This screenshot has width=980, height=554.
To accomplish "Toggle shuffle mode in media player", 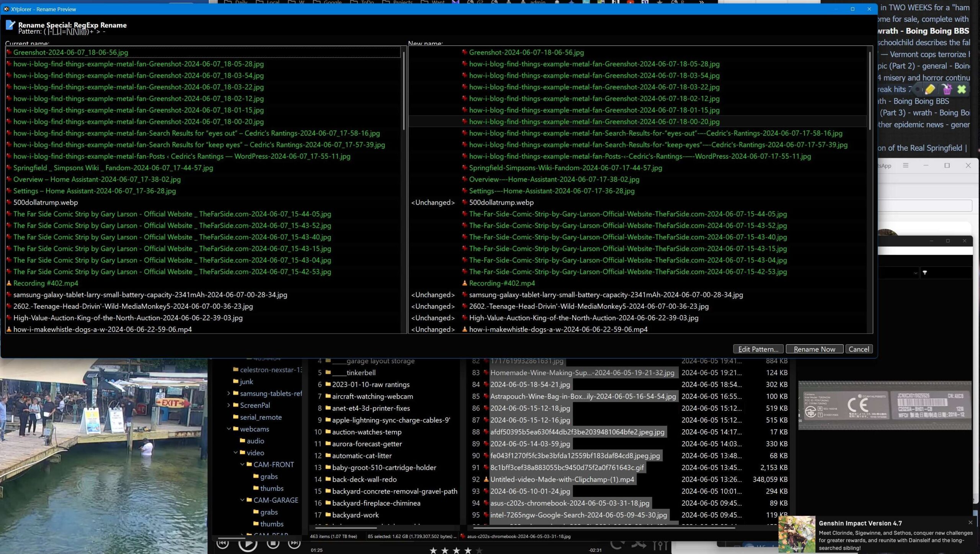I will pyautogui.click(x=639, y=544).
